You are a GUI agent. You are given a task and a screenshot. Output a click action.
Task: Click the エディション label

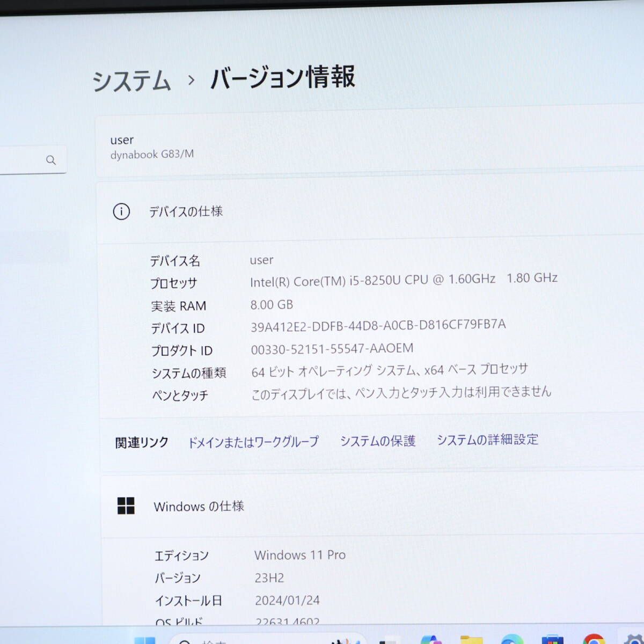[181, 555]
